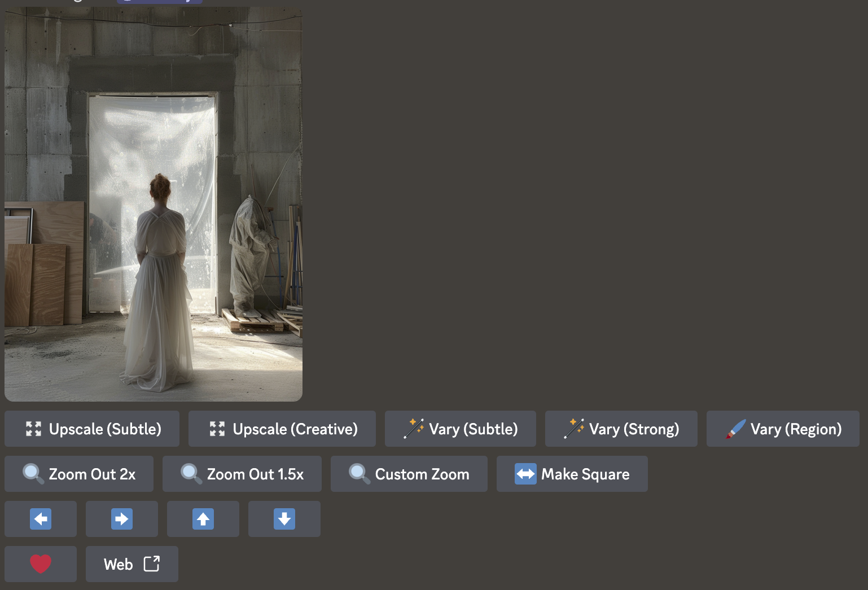Click the external link icon beside Web
Viewport: 868px width, 590px height.
pos(152,564)
